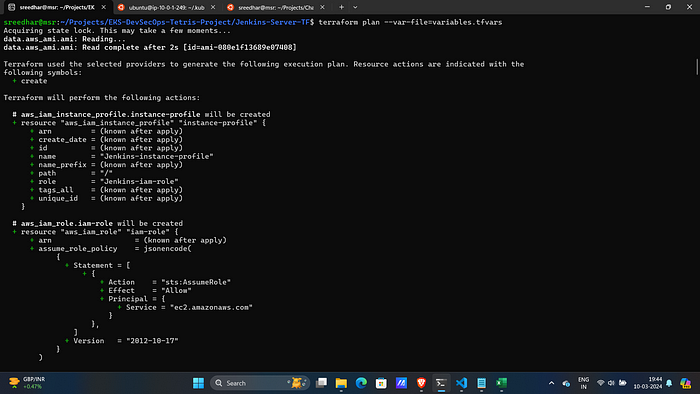Click "aws_iam_instance_profile.instance-profile will be created" line
The height and width of the screenshot is (394, 700).
tap(141, 115)
